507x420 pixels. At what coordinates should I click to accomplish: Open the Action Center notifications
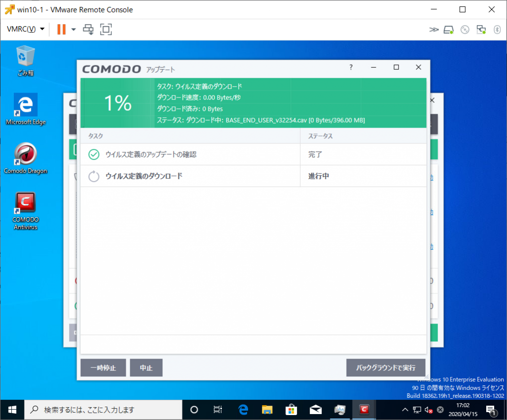click(491, 410)
